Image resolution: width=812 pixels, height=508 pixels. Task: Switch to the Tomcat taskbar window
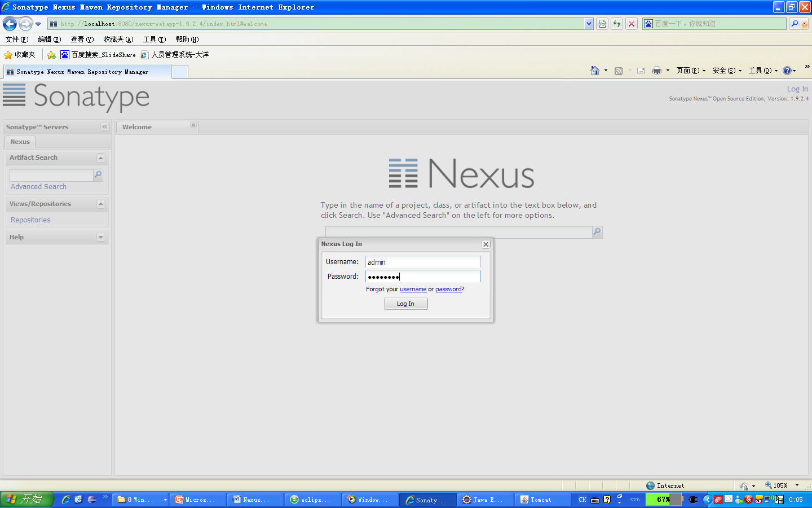click(543, 500)
